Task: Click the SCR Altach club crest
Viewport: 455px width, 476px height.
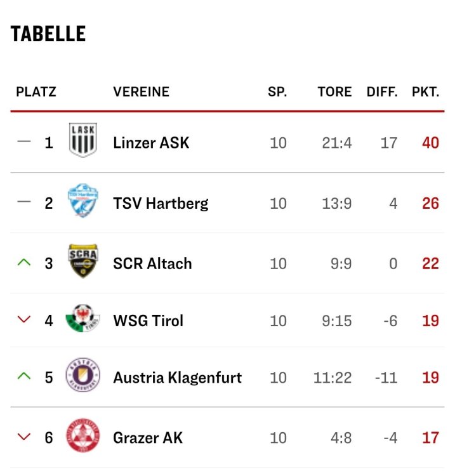Action: [83, 261]
